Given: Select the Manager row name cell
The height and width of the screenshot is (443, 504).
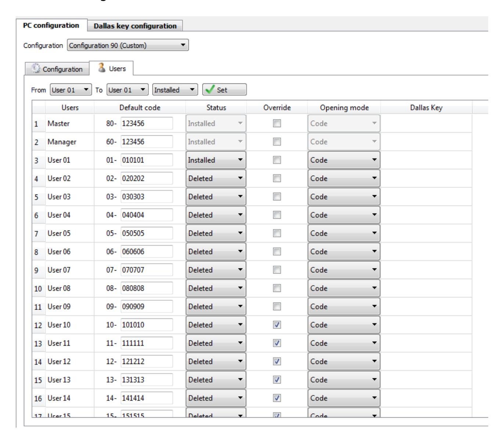Looking at the screenshot, I should (x=70, y=142).
